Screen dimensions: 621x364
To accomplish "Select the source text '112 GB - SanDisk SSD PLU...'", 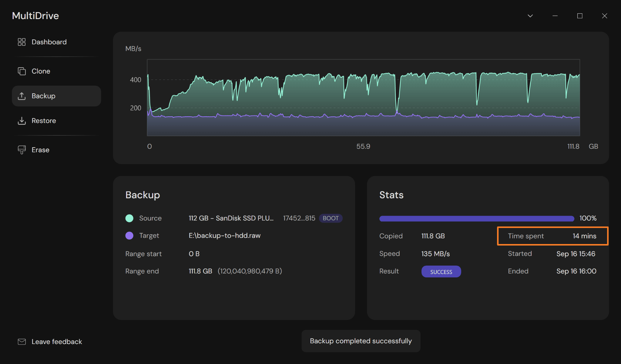I will 231,218.
